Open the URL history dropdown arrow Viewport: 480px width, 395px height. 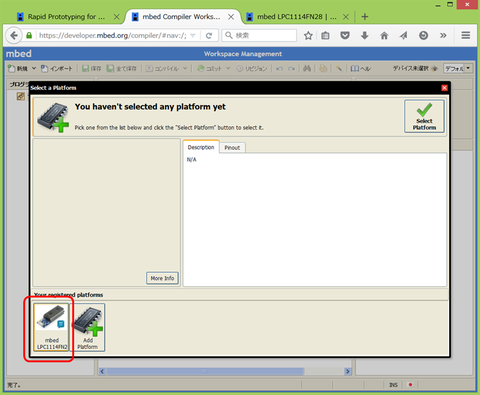point(193,36)
